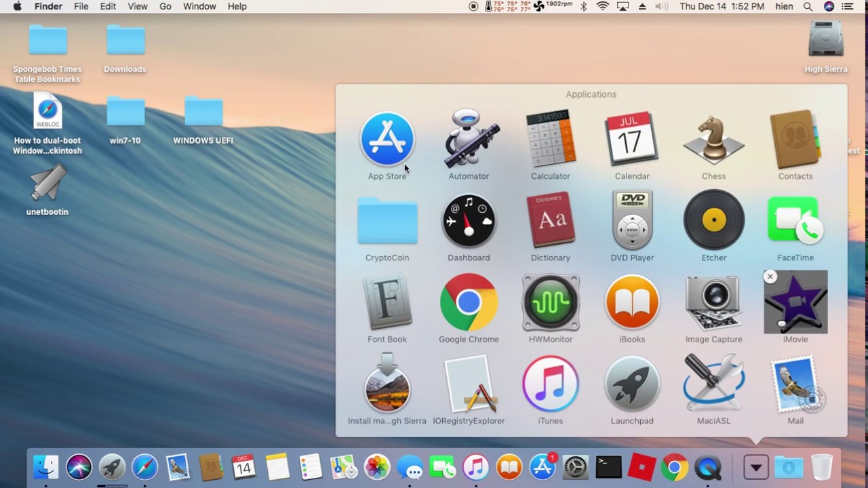This screenshot has width=868, height=488.
Task: Open the Bluetooth status menu
Action: 583,6
